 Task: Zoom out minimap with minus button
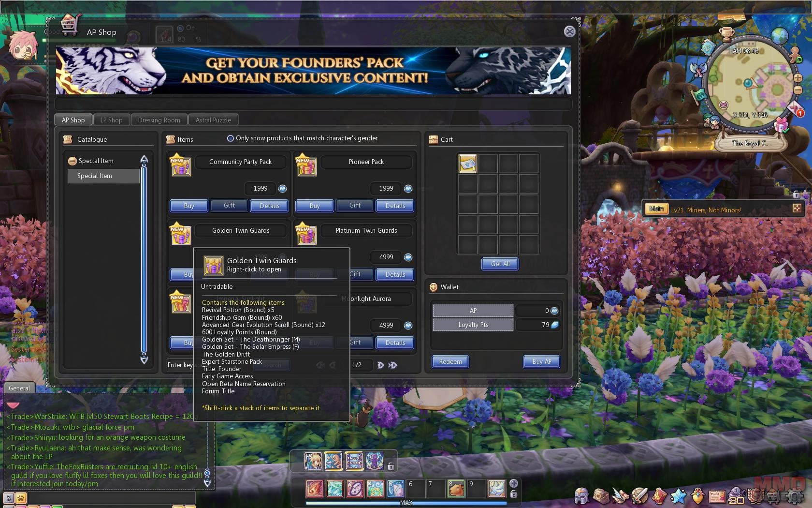(798, 90)
